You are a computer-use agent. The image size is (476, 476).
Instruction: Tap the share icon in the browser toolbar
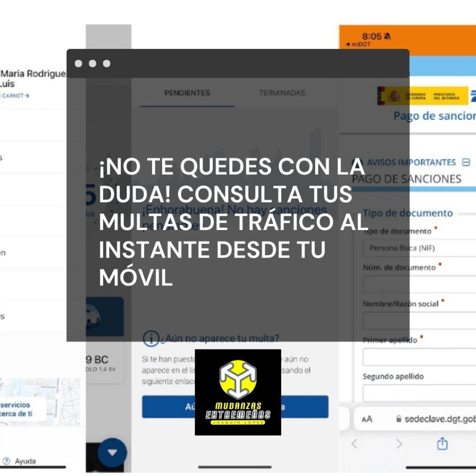click(x=443, y=443)
